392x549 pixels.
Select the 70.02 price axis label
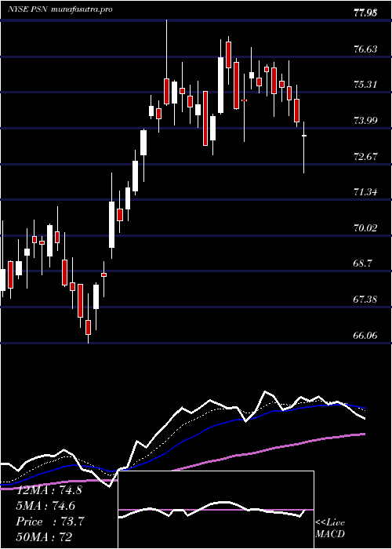coord(365,228)
